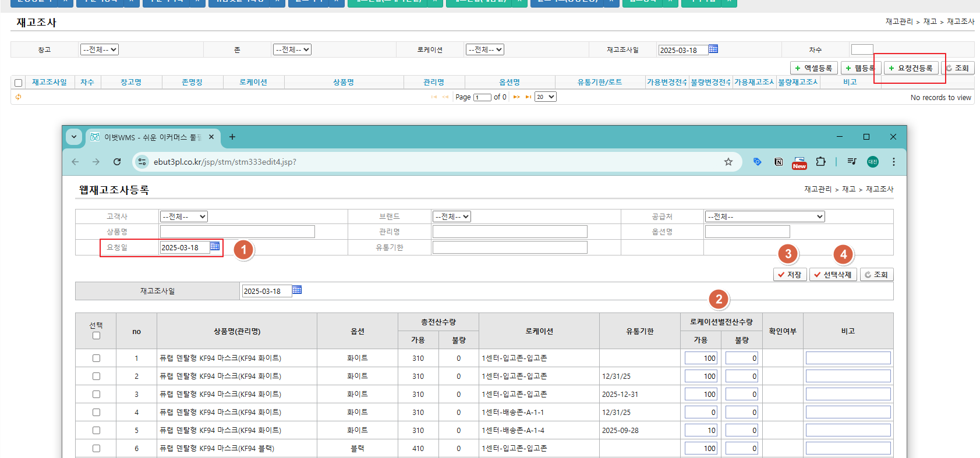Image resolution: width=980 pixels, height=458 pixels.
Task: Open top 로케이션 dropdown filter
Action: pos(485,49)
